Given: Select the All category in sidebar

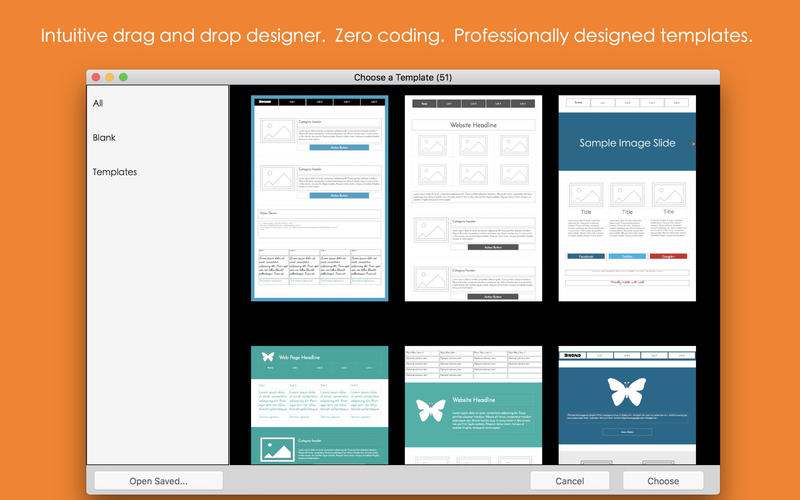Looking at the screenshot, I should pos(98,103).
